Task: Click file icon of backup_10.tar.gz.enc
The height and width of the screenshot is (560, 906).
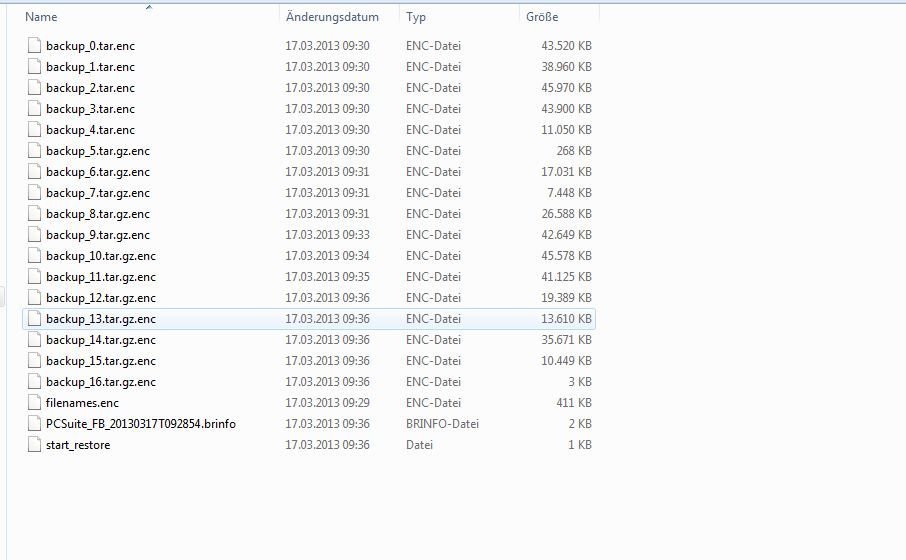Action: pyautogui.click(x=35, y=255)
